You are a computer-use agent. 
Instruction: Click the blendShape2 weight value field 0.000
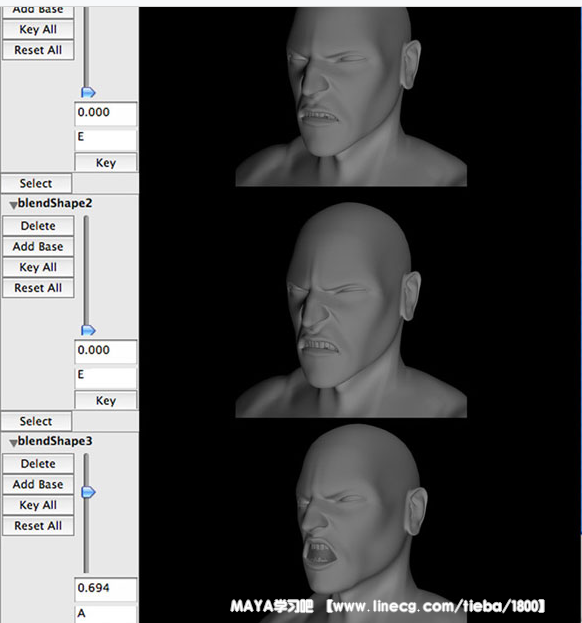click(x=106, y=351)
